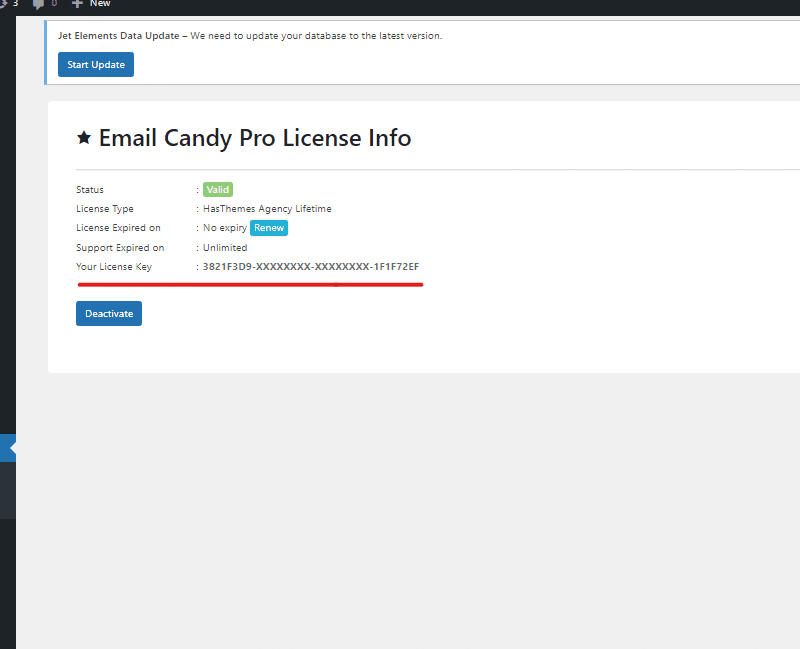Click the Start Update button

tap(96, 64)
